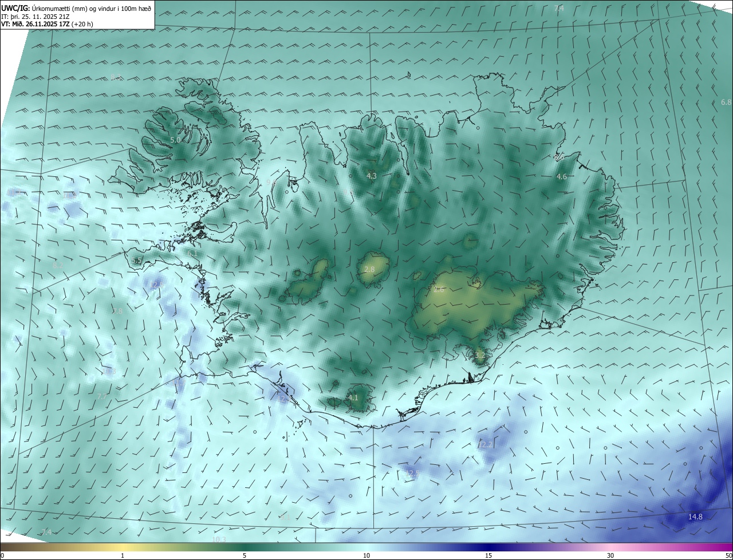Click the '15' label on the color scale
This screenshot has height=560, width=733.
488,555
